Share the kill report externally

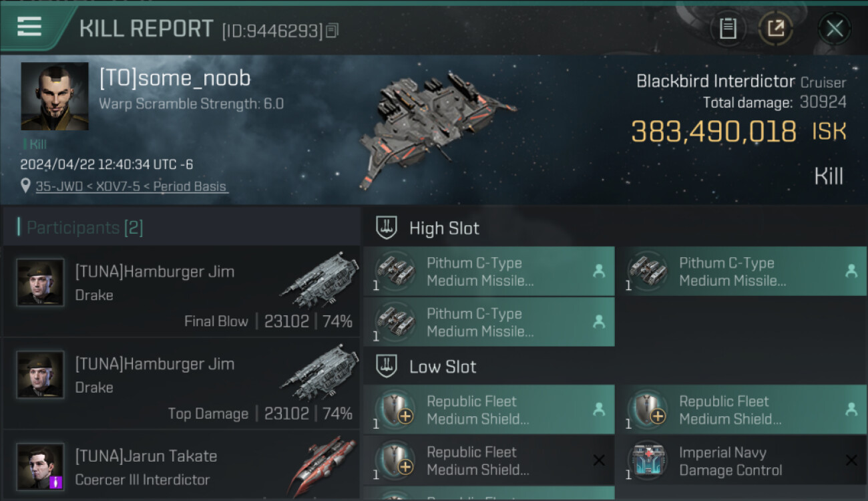pos(776,28)
